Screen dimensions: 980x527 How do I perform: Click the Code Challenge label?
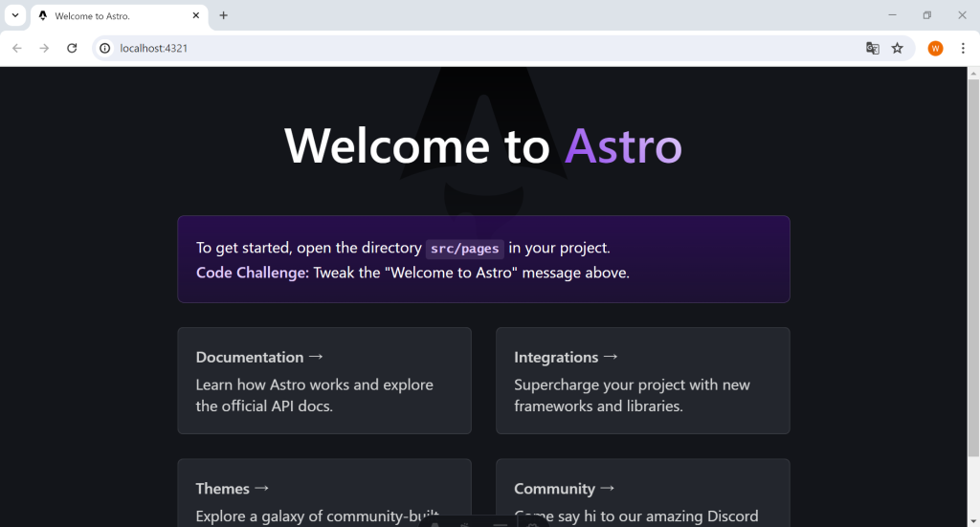[x=253, y=273]
